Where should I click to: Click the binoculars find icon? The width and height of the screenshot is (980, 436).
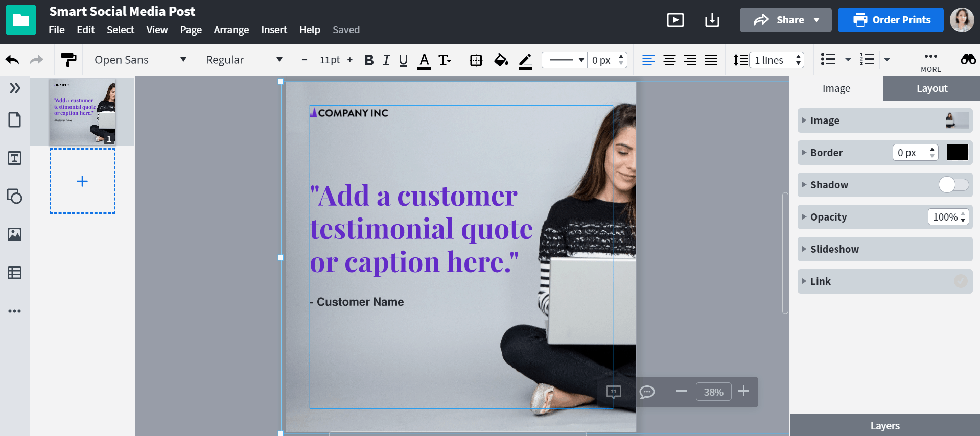click(x=968, y=60)
